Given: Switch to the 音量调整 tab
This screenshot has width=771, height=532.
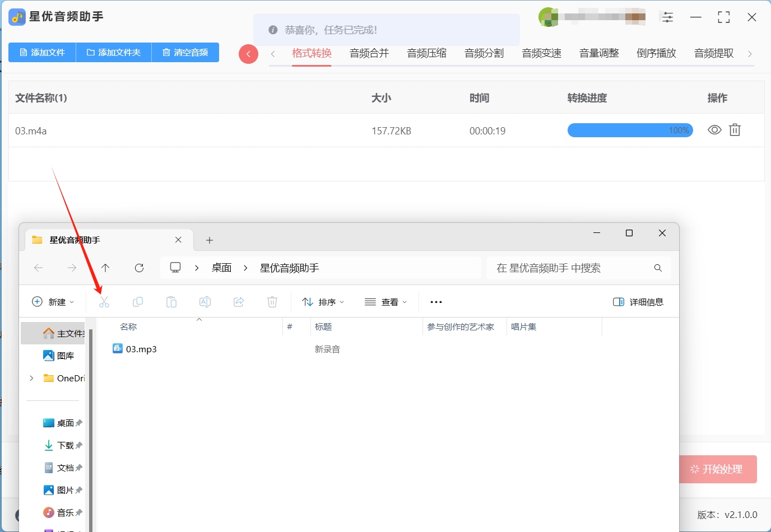Looking at the screenshot, I should 599,53.
